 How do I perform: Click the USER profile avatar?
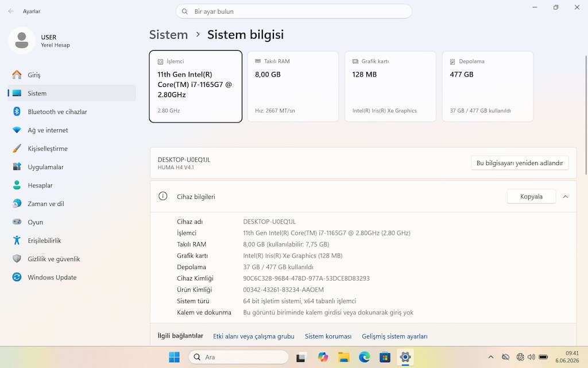click(x=22, y=40)
